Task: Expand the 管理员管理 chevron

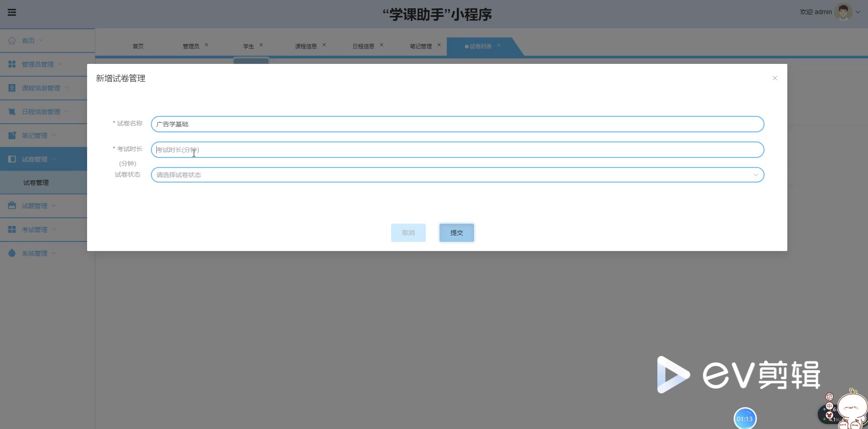Action: (60, 64)
